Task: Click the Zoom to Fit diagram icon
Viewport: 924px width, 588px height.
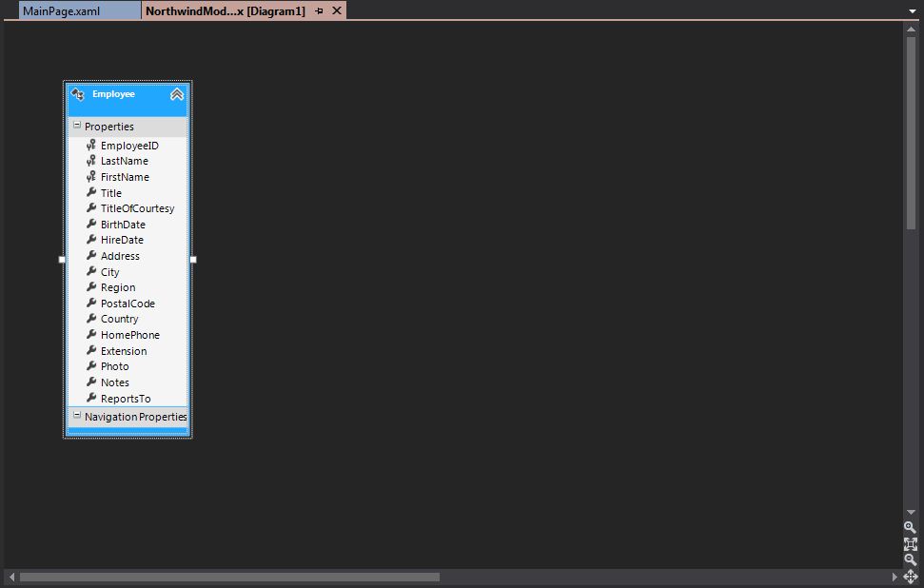Action: tap(910, 544)
